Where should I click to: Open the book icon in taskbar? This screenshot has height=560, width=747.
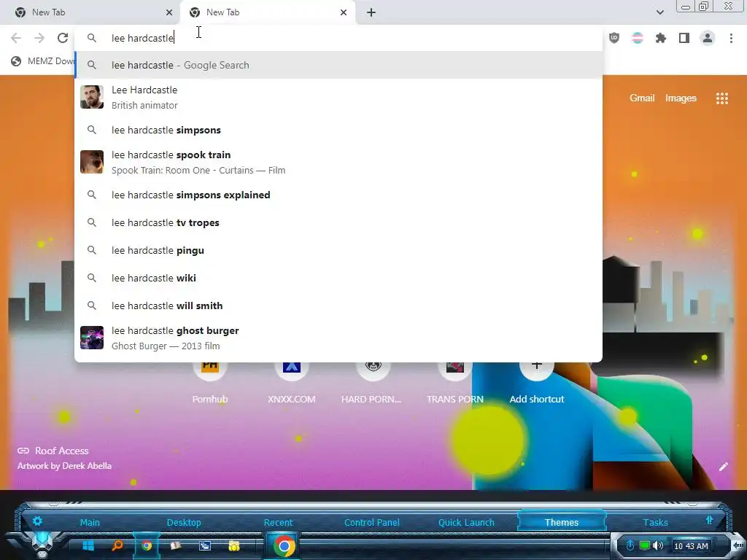click(x=176, y=545)
